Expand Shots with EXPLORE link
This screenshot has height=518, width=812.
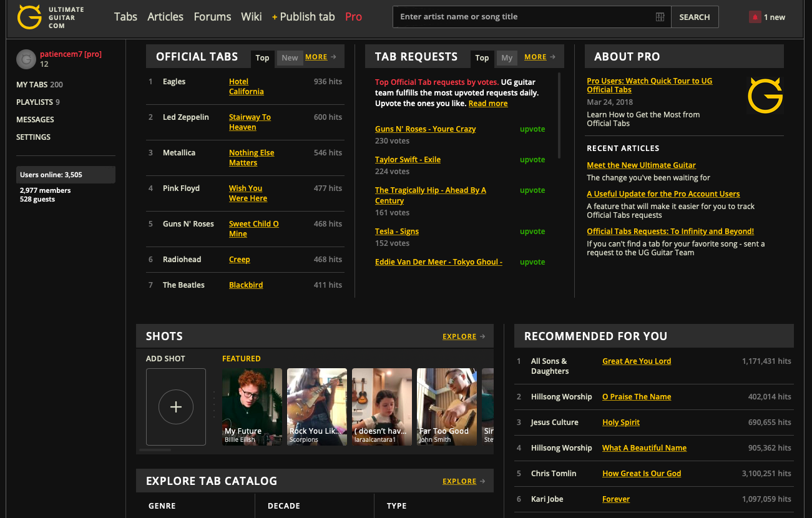point(459,336)
